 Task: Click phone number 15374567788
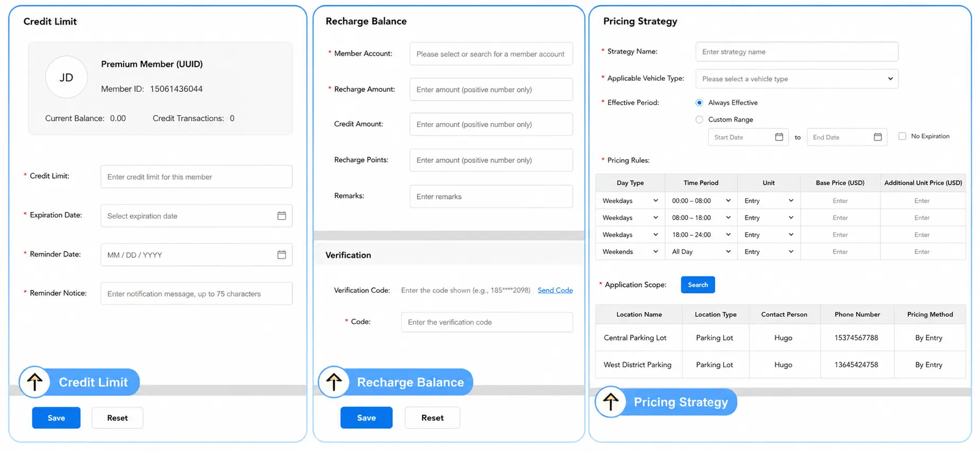[856, 337]
